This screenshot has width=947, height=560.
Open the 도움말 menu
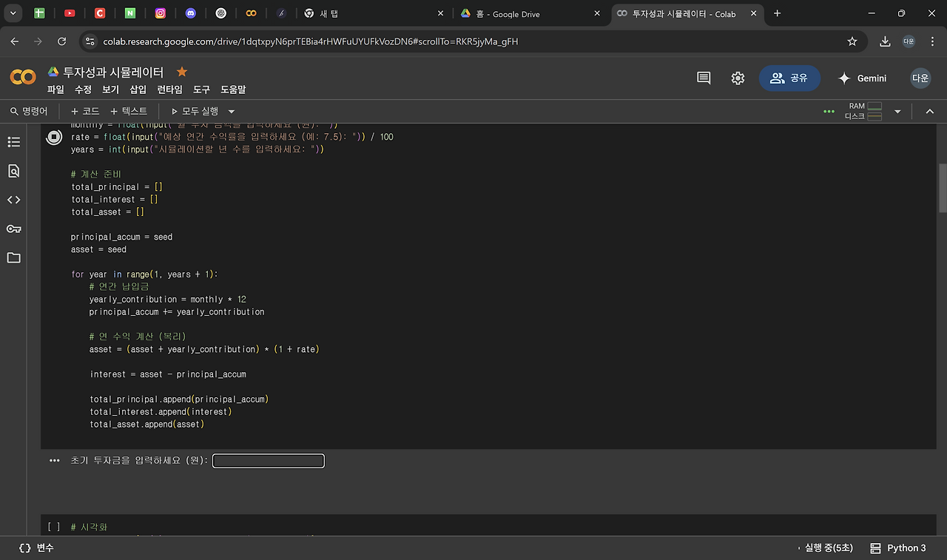[233, 90]
